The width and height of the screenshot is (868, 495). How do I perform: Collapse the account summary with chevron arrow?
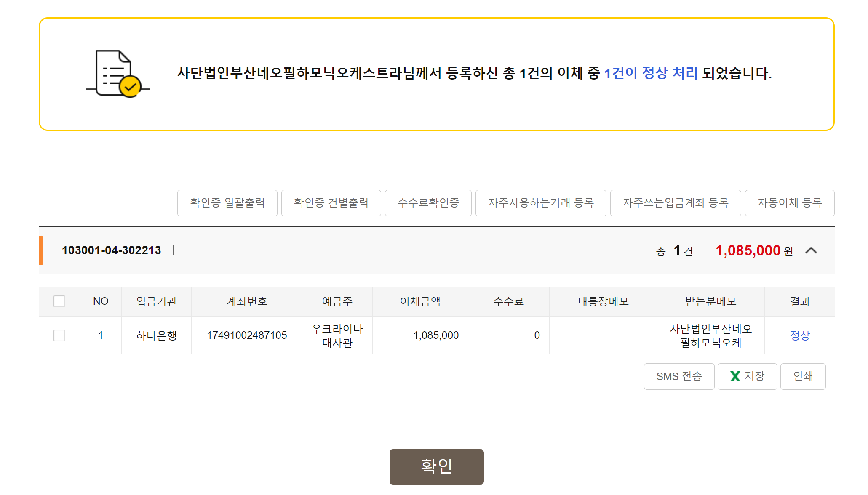coord(811,251)
